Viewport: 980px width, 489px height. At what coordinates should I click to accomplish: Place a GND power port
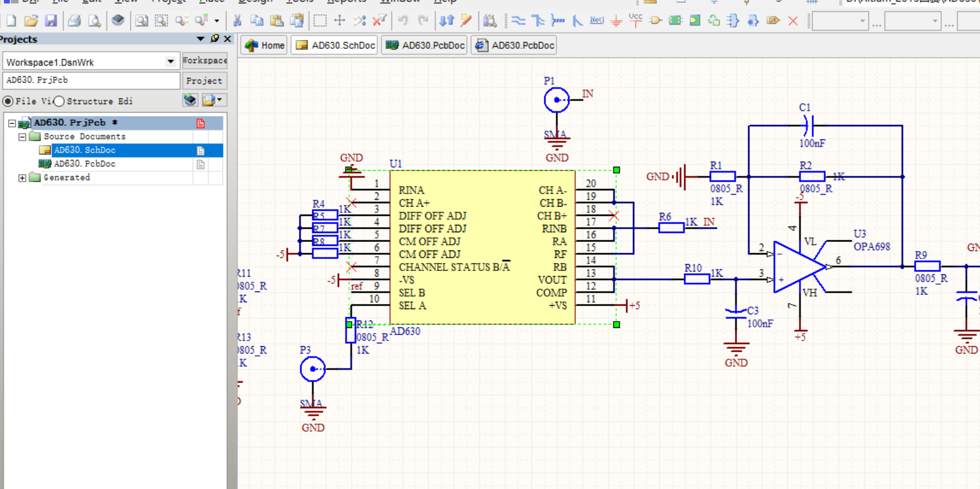tap(616, 21)
